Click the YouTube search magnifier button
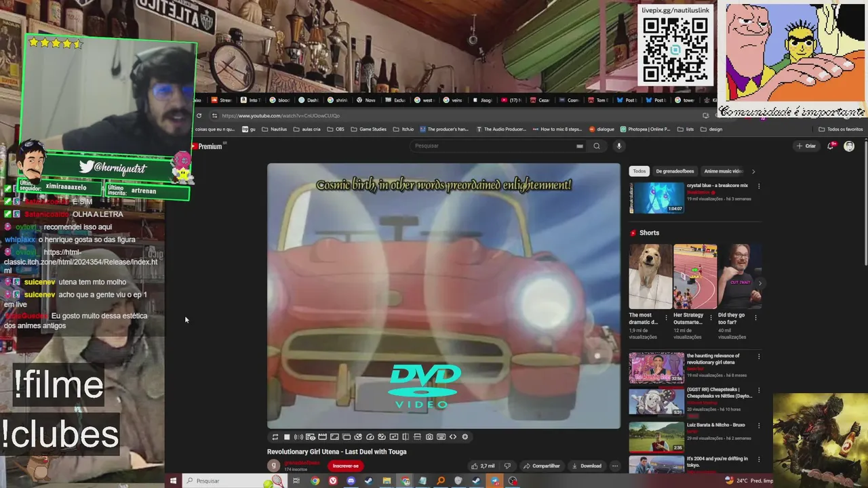Image resolution: width=868 pixels, height=488 pixels. click(597, 146)
